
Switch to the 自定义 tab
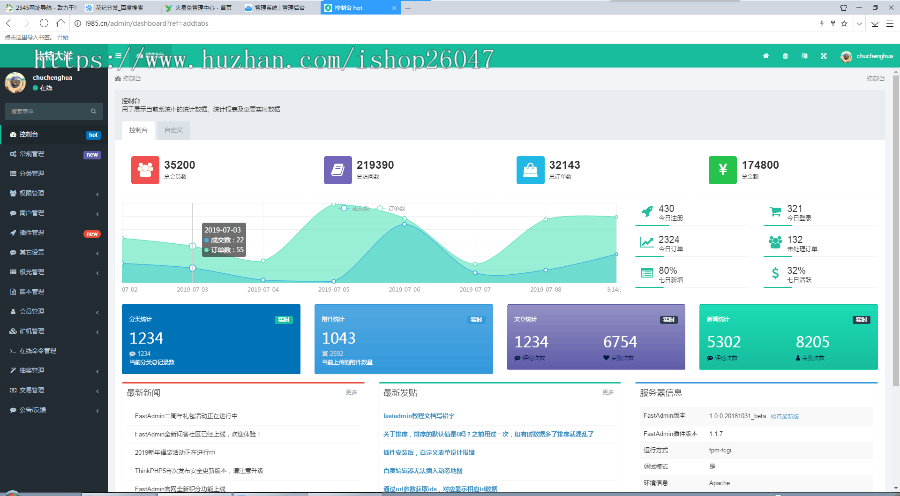tap(173, 130)
